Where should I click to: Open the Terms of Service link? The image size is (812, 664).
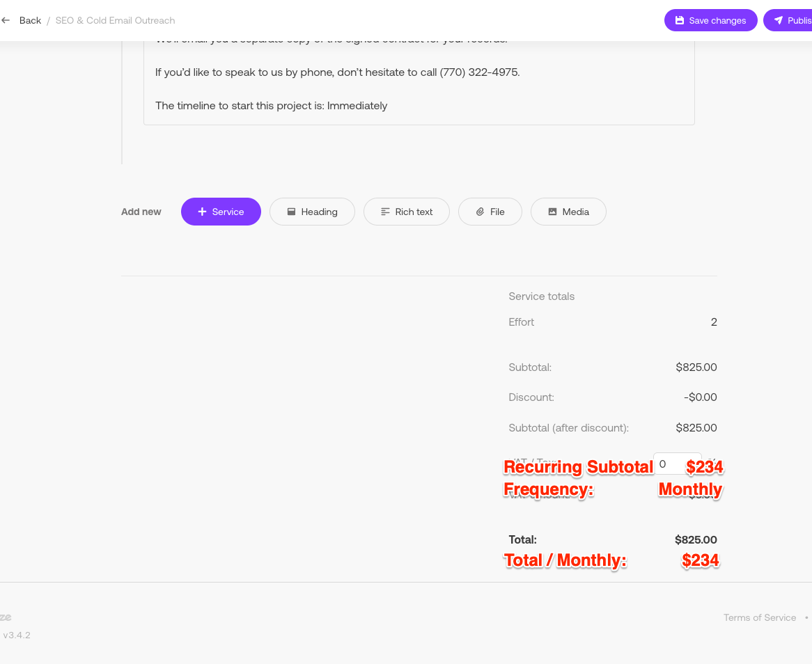(759, 617)
